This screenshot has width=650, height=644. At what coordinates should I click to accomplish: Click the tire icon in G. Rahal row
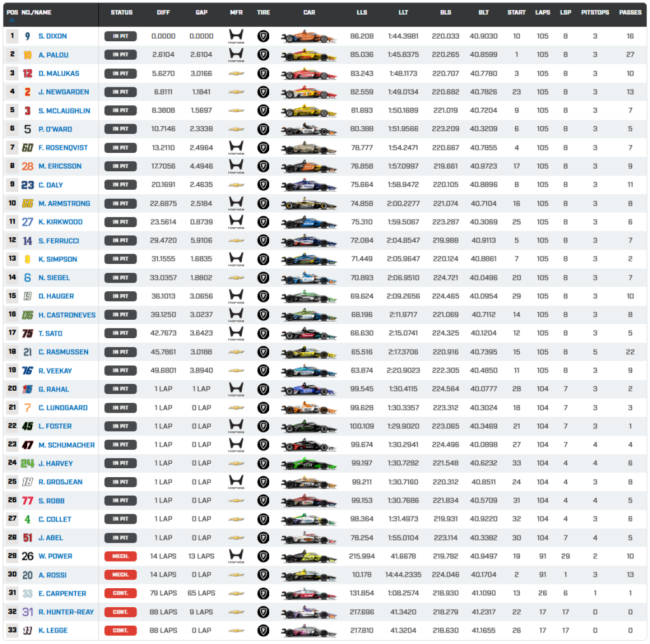coord(263,389)
